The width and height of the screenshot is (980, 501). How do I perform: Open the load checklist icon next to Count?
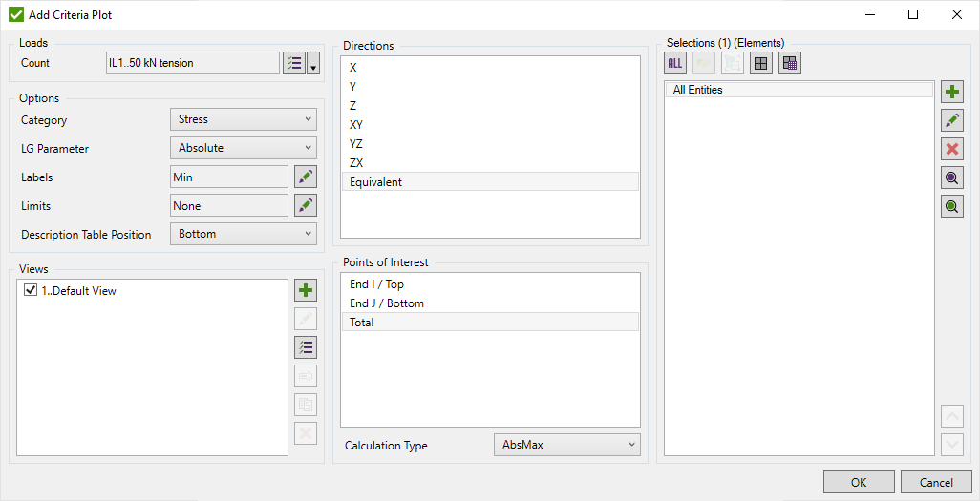(294, 63)
